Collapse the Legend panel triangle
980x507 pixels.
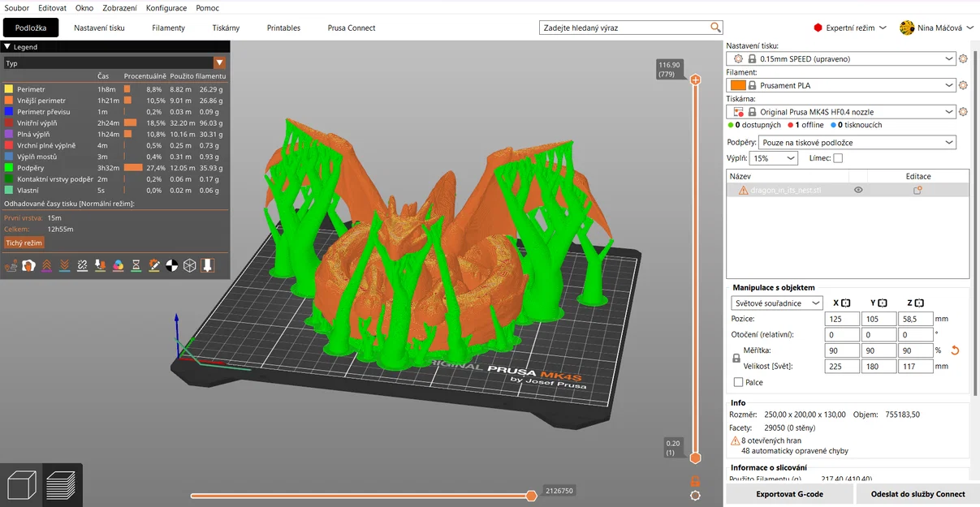tap(7, 47)
